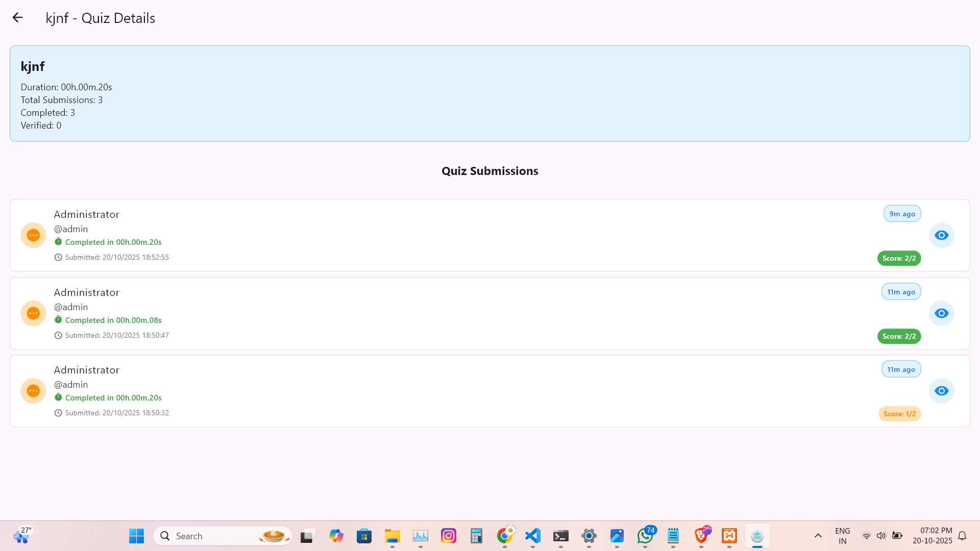This screenshot has height=551, width=980.
Task: Click the back arrow beside Quiz Details title
Action: pos(18,17)
